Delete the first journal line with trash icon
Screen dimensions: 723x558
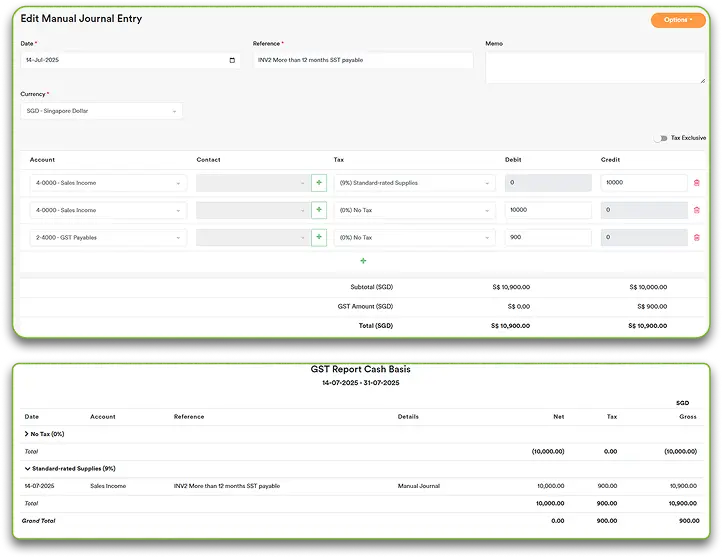tap(696, 183)
